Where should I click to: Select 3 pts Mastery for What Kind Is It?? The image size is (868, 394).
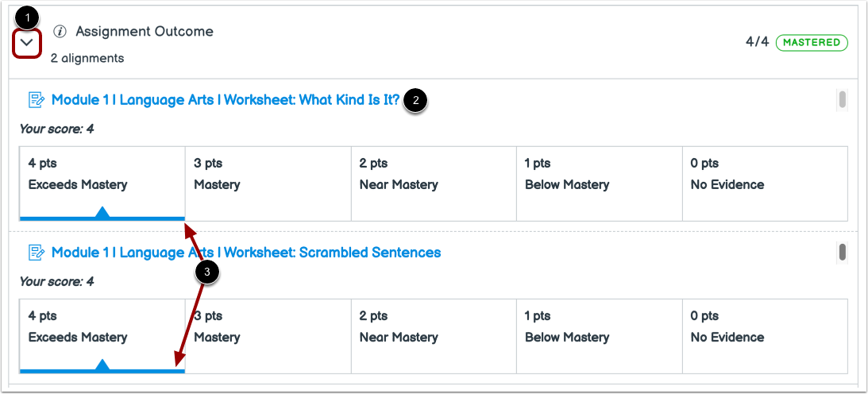[x=268, y=183]
